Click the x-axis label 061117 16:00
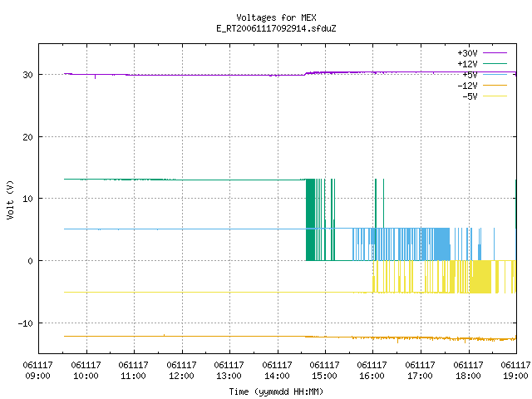 coord(372,370)
